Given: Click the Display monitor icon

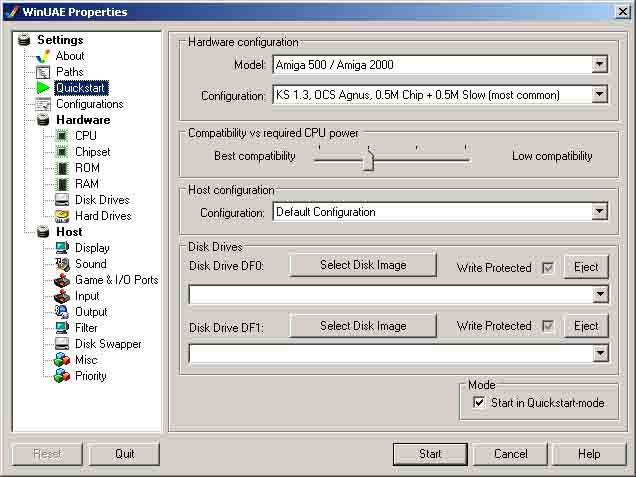Looking at the screenshot, I should [x=62, y=247].
